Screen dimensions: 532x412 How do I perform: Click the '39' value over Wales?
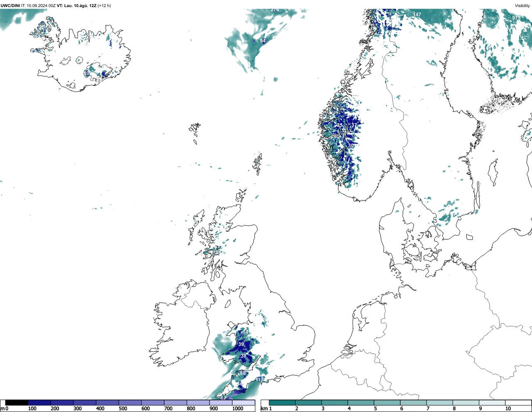(241, 345)
